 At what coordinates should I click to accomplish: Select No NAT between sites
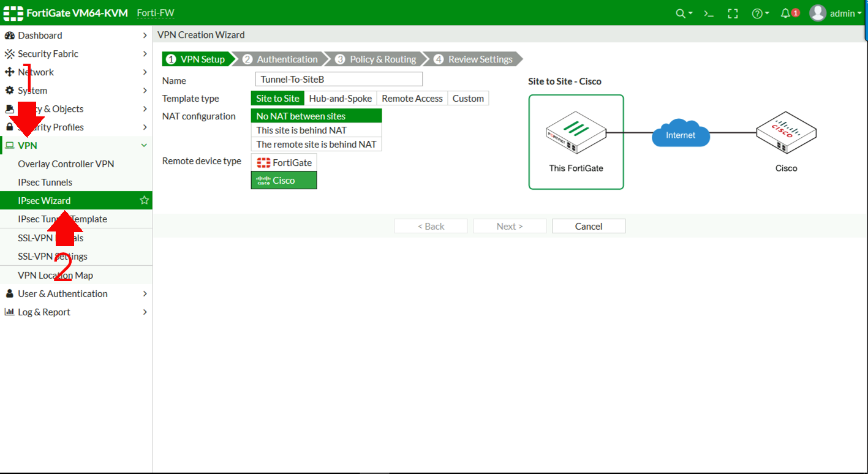coord(316,116)
